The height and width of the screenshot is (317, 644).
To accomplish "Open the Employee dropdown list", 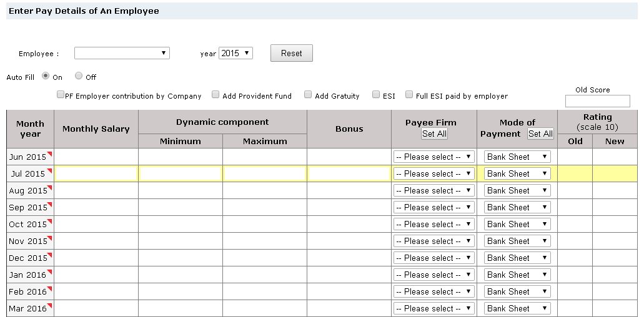I will [122, 54].
